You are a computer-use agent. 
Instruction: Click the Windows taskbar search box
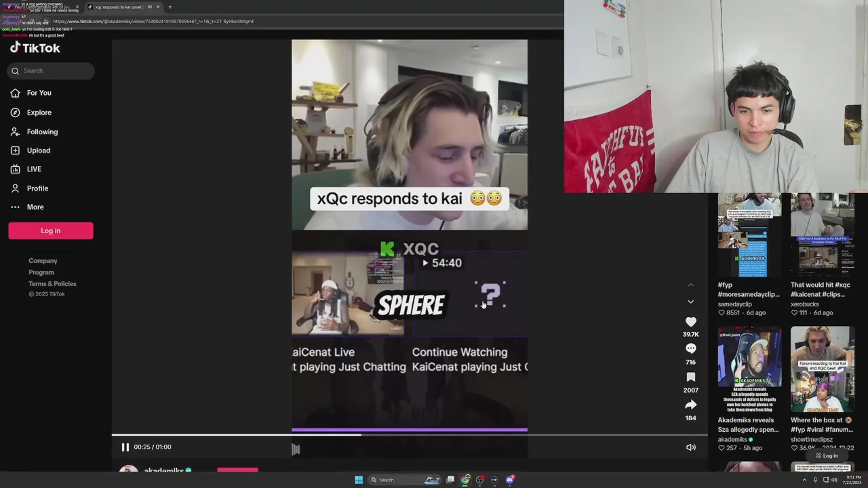tap(405, 480)
